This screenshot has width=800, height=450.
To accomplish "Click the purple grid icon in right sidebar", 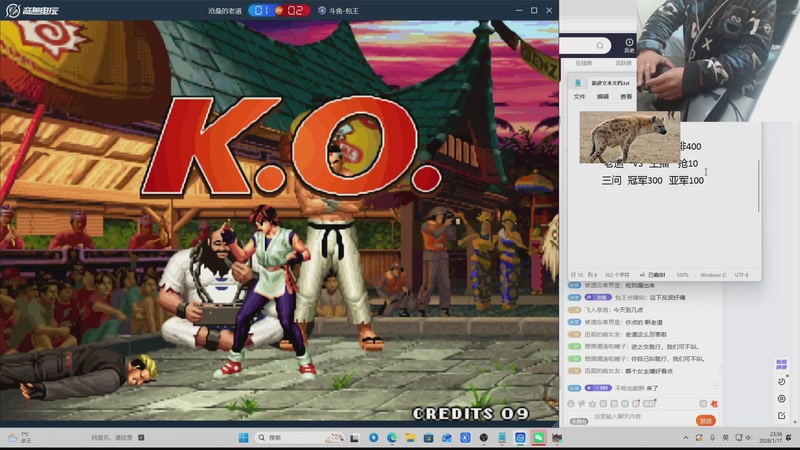I will [x=781, y=364].
